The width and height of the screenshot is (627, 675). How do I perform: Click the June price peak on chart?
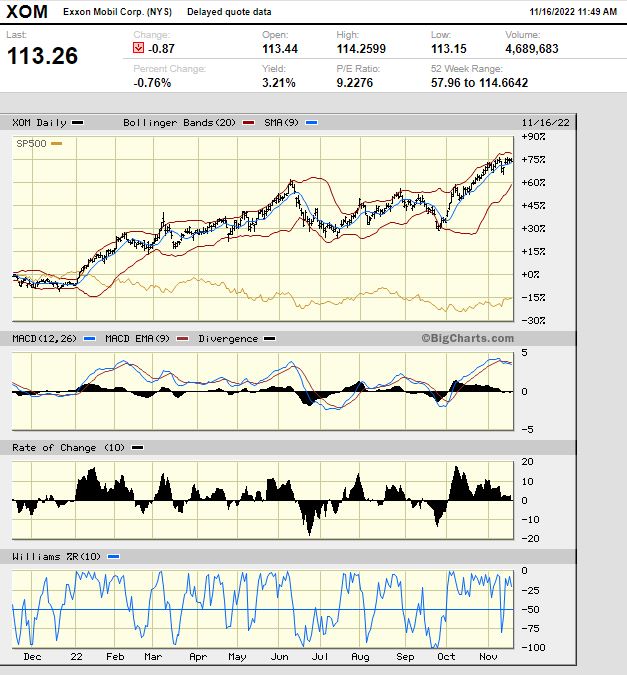292,183
